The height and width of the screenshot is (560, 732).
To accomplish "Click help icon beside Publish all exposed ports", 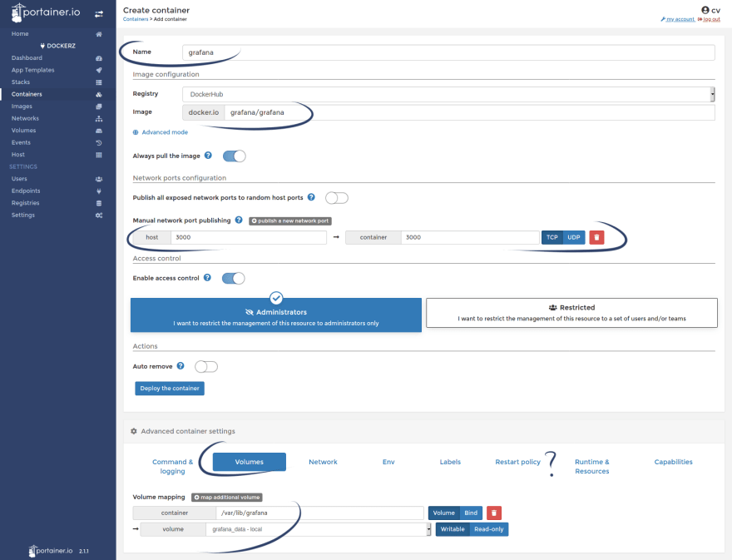I will [x=311, y=197].
